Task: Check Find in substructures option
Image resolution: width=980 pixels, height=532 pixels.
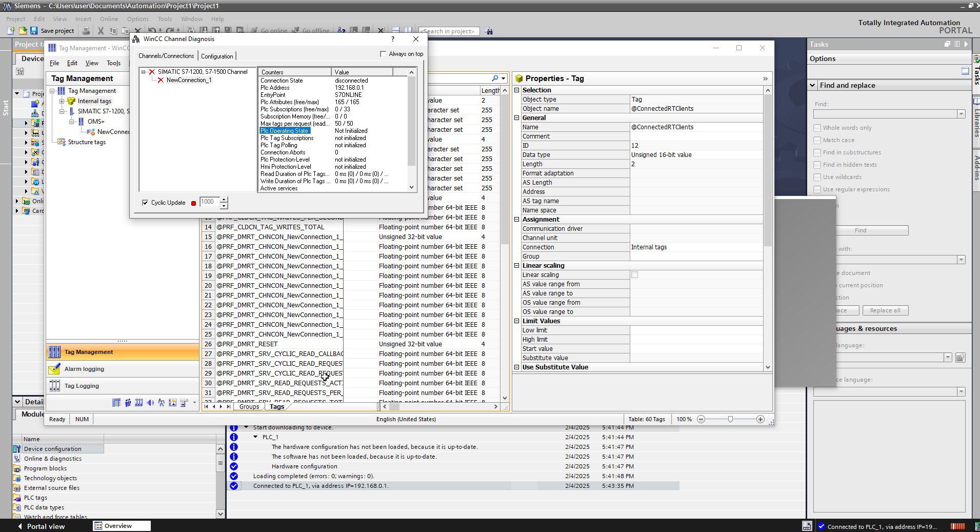Action: coord(817,152)
